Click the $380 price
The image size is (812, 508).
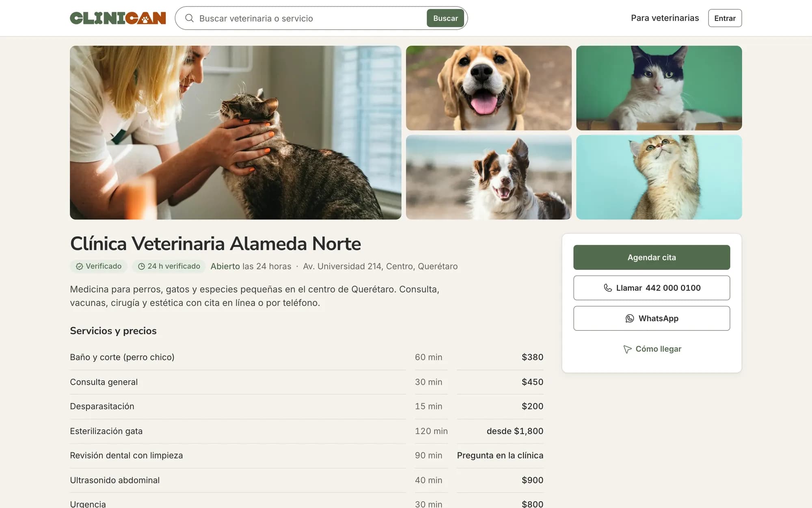(x=532, y=357)
